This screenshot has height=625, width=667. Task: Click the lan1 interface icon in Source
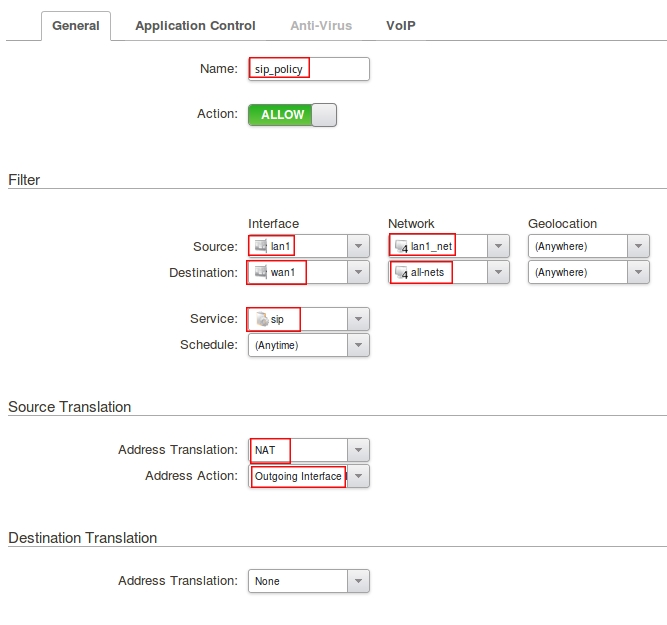261,246
